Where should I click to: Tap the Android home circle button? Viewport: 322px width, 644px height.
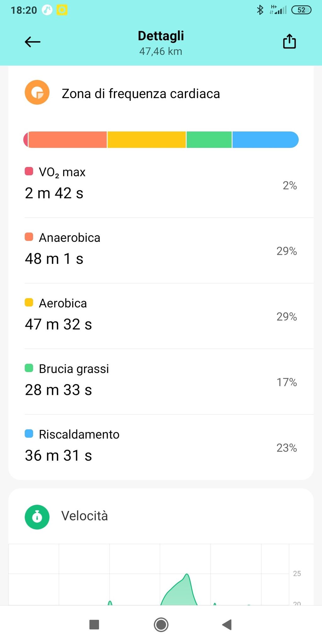tap(161, 625)
